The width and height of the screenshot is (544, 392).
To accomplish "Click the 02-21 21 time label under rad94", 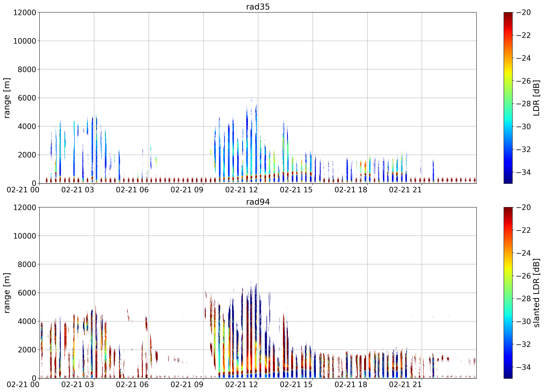I will pos(405,385).
